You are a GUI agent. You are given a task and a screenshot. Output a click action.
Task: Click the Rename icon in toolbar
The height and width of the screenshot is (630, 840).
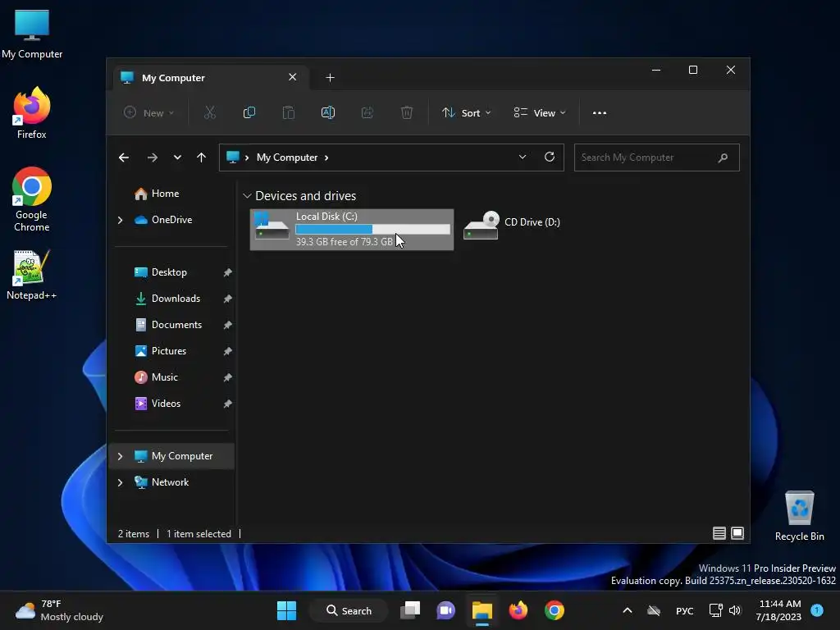pyautogui.click(x=328, y=112)
